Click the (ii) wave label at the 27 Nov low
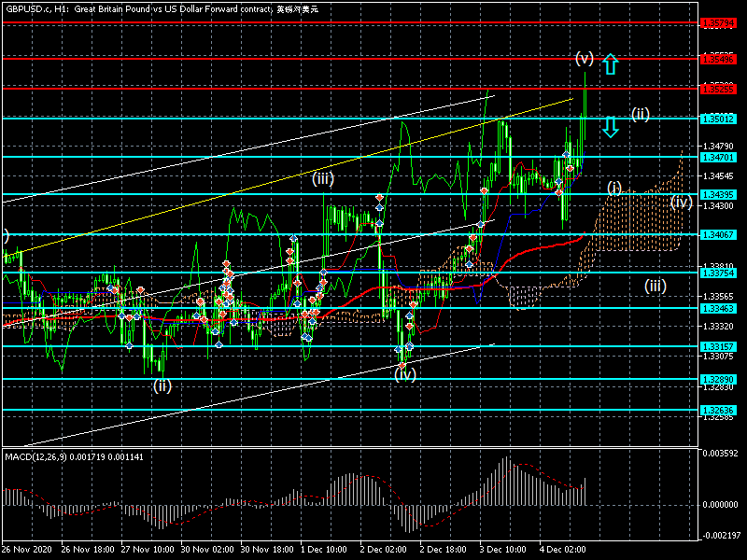Image resolution: width=747 pixels, height=560 pixels. coord(162,385)
